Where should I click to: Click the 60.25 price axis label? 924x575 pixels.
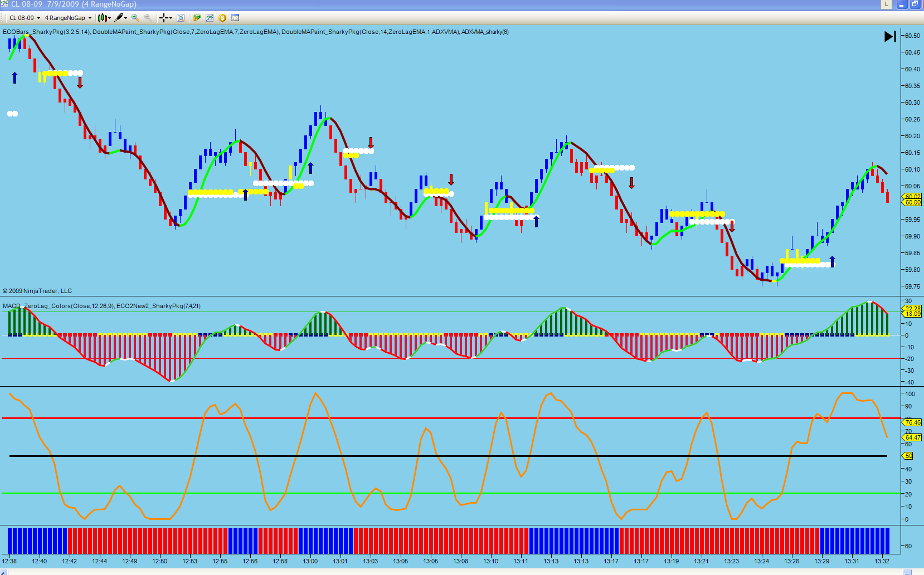912,119
